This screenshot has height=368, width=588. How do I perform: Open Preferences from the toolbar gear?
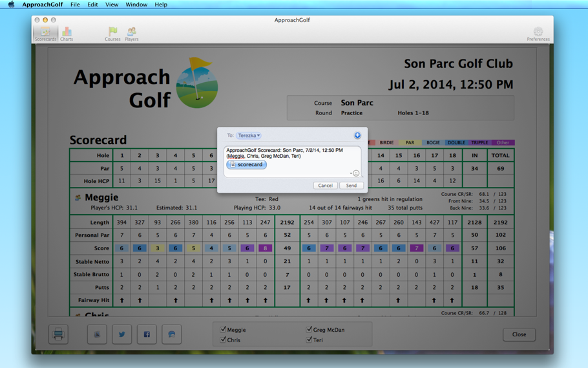(x=538, y=34)
